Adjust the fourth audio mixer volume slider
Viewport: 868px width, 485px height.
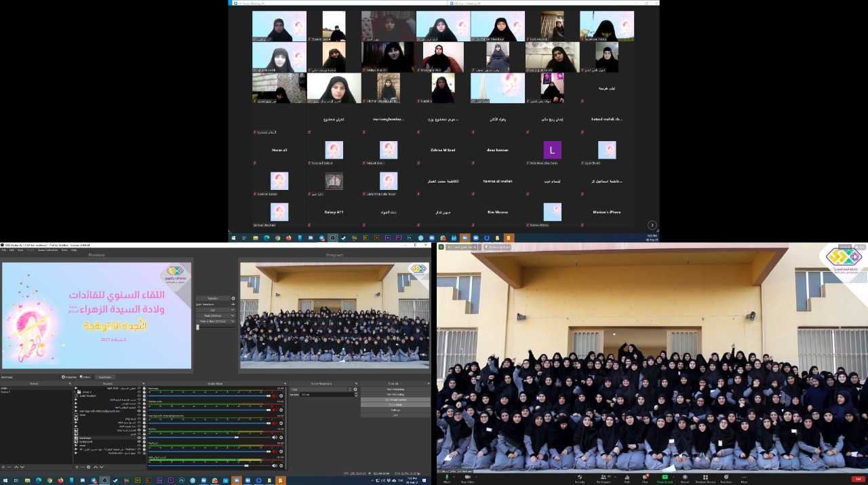click(x=237, y=438)
